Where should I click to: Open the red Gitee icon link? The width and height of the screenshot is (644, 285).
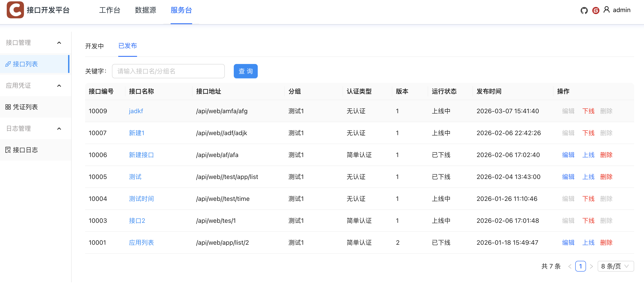click(596, 10)
